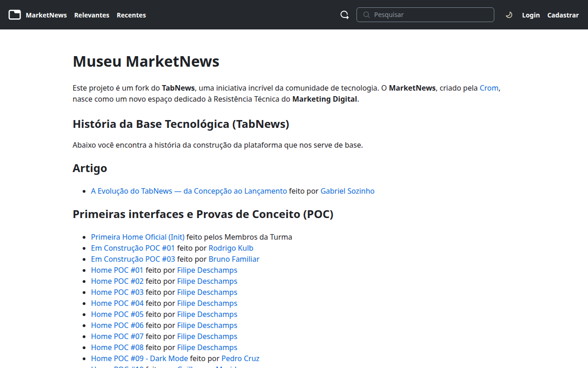588x368 pixels.
Task: Click Filipe Deschamps beside Home POC #03
Action: [207, 292]
